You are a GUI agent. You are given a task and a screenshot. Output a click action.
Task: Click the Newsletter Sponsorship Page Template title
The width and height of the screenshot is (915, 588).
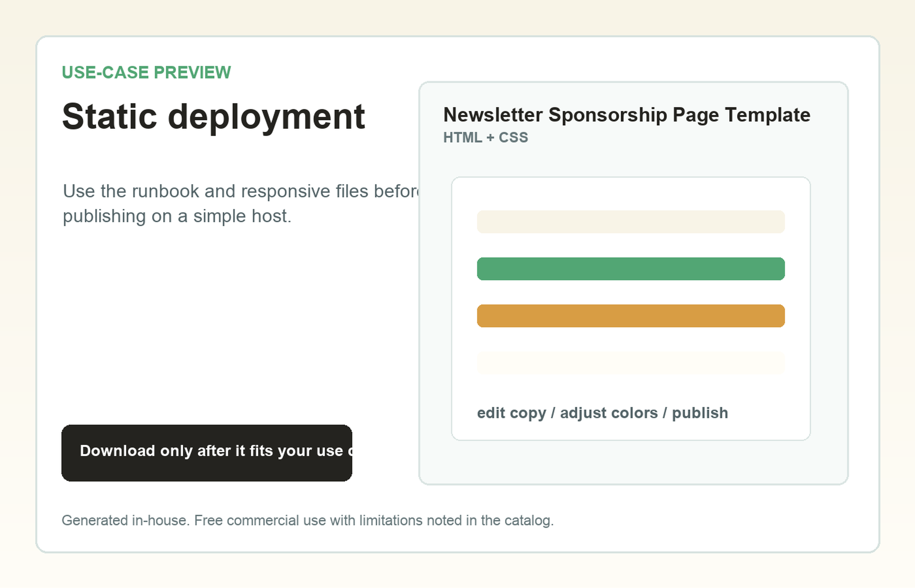pyautogui.click(x=627, y=115)
